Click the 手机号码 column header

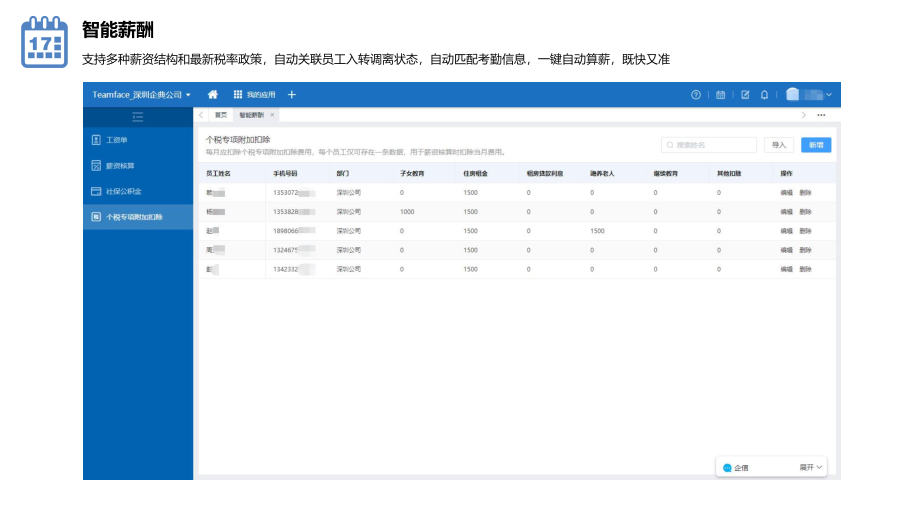click(x=285, y=173)
